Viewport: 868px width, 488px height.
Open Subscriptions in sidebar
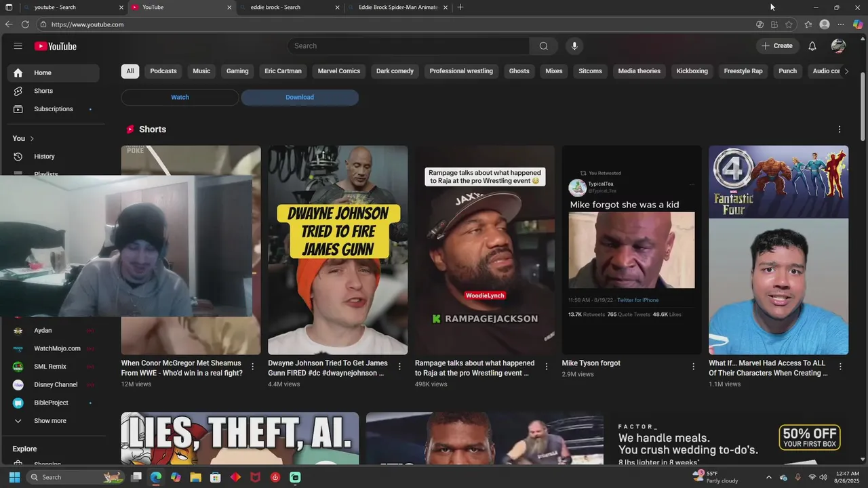[53, 109]
